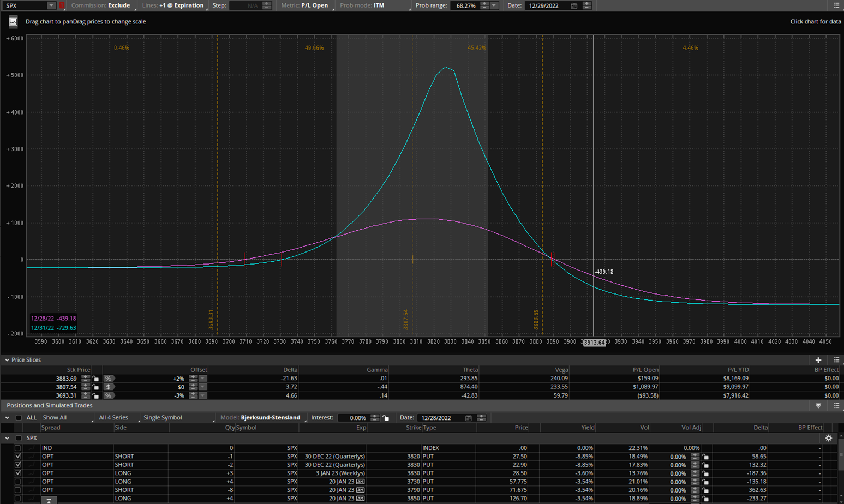Enable the long 3730 PUT 20 JAN position
Image resolution: width=844 pixels, height=504 pixels.
[x=18, y=482]
